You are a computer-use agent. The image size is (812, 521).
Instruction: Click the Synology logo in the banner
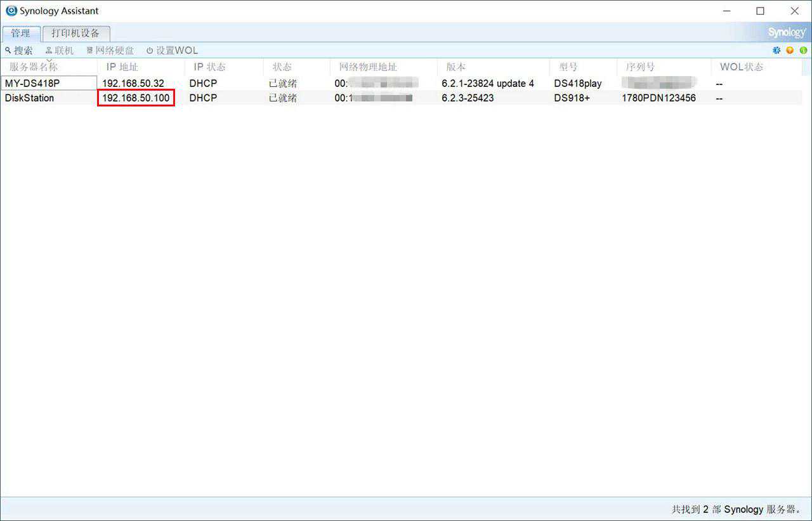[x=787, y=33]
